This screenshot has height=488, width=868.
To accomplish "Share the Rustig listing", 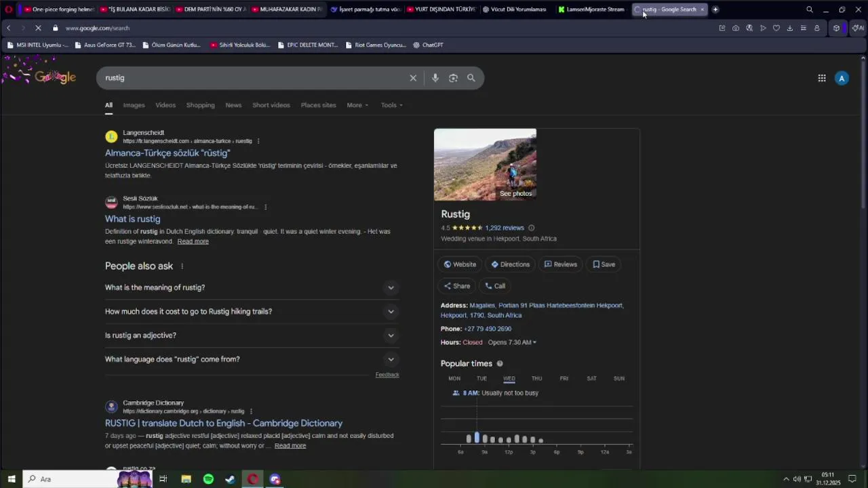I will point(456,286).
